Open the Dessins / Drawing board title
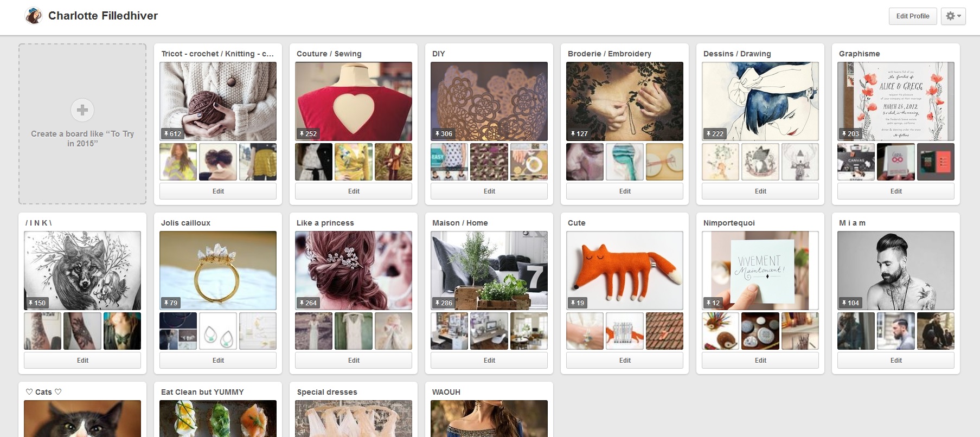The height and width of the screenshot is (437, 980). pos(737,54)
